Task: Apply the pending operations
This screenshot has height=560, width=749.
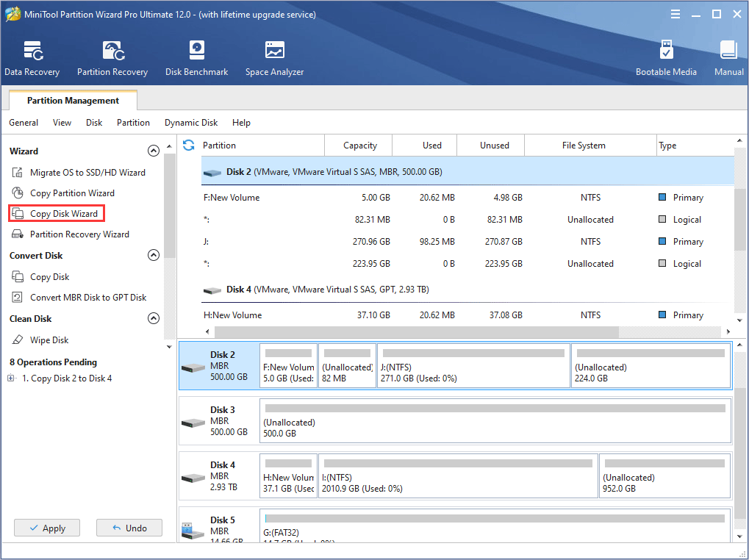Action: (x=46, y=528)
